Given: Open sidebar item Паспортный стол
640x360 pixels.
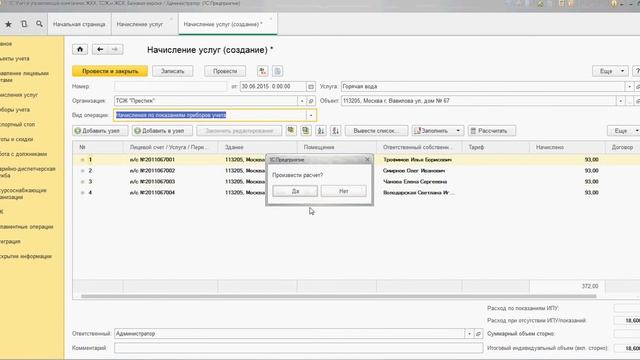Looking at the screenshot, I should (x=18, y=124).
